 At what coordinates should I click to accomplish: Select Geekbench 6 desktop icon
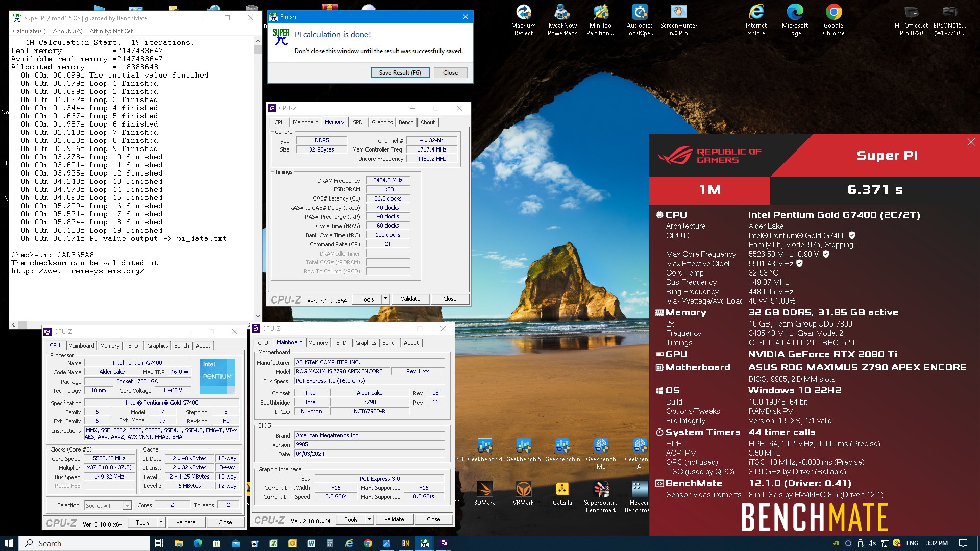(x=562, y=450)
